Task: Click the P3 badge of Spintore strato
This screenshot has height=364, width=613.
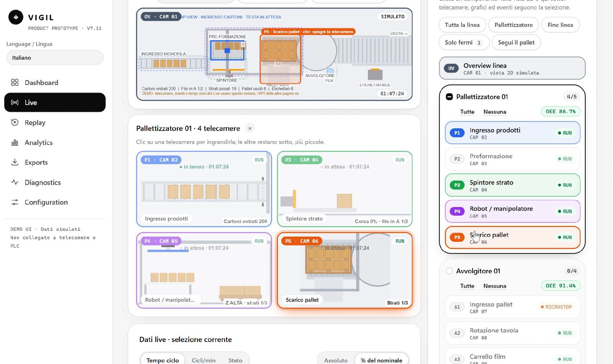Action: click(x=457, y=185)
